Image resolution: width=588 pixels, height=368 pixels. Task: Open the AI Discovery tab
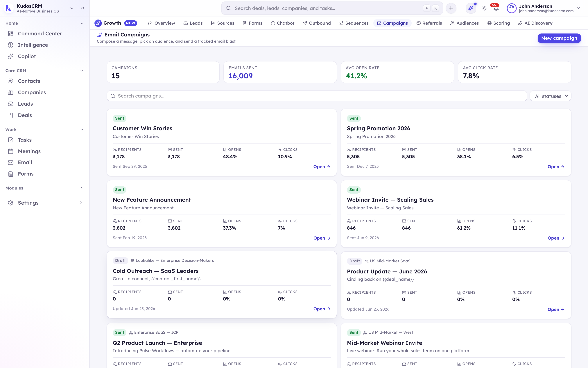[x=535, y=23]
